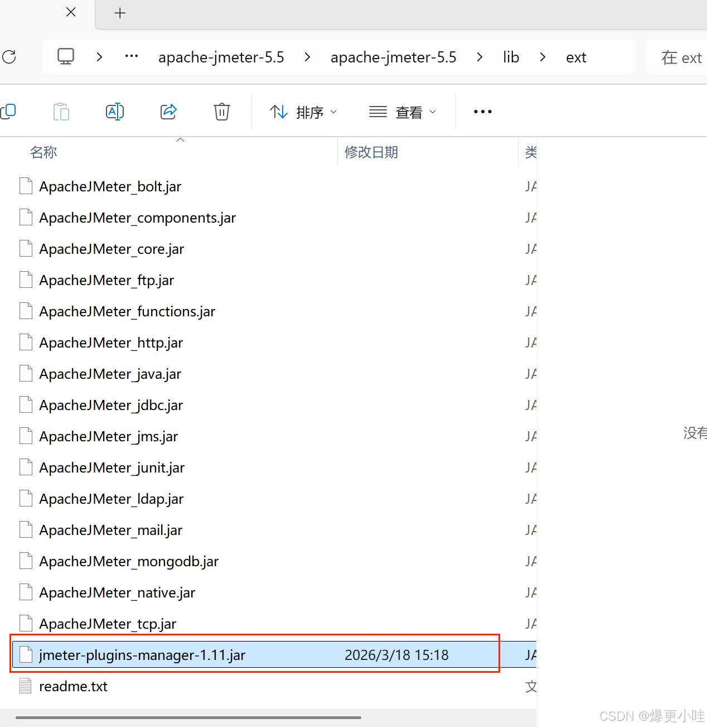Open the See more toolbar menu

coord(483,112)
